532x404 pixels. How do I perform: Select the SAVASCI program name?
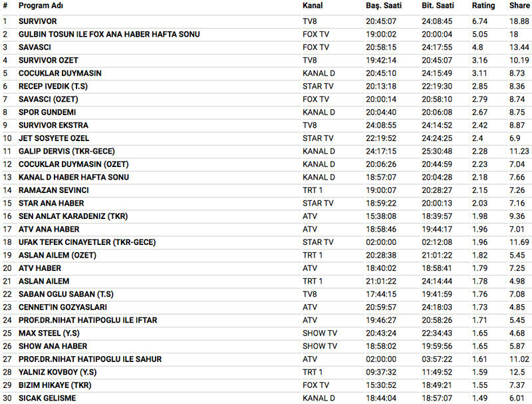point(35,47)
